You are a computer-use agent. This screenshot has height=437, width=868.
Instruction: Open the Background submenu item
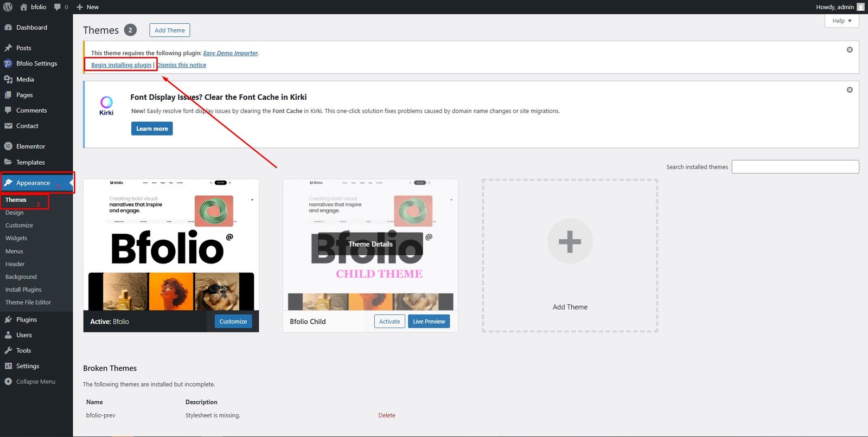[21, 277]
